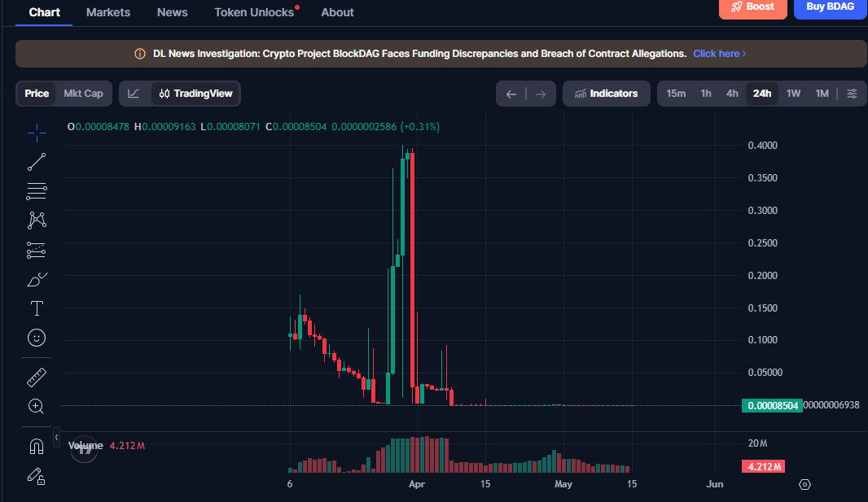Open the Indicators menu
The height and width of the screenshot is (502, 868).
pos(606,94)
